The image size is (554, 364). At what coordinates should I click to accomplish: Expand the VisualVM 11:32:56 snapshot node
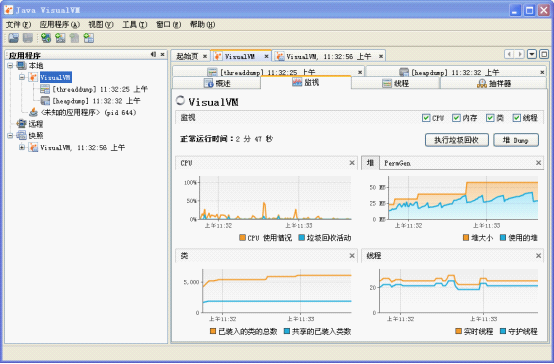22,147
